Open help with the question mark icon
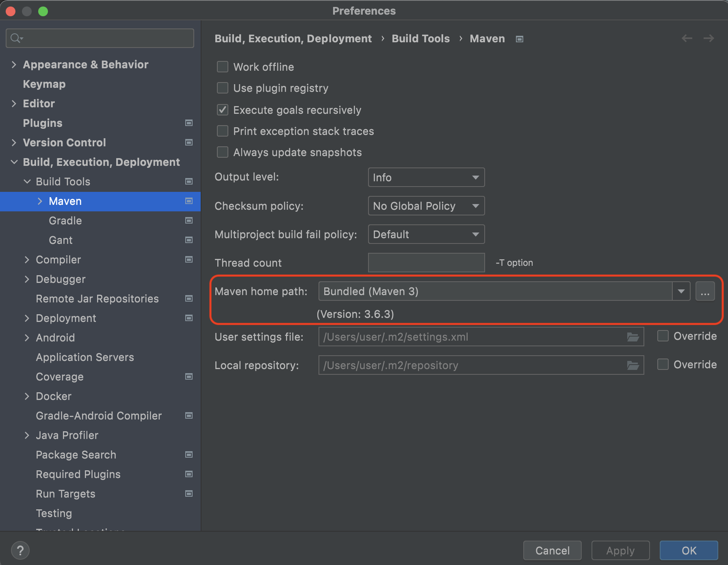The width and height of the screenshot is (728, 565). (x=20, y=551)
